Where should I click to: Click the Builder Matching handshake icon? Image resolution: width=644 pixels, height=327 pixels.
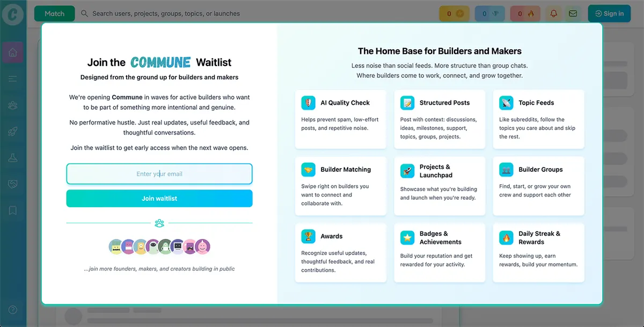[x=309, y=170]
